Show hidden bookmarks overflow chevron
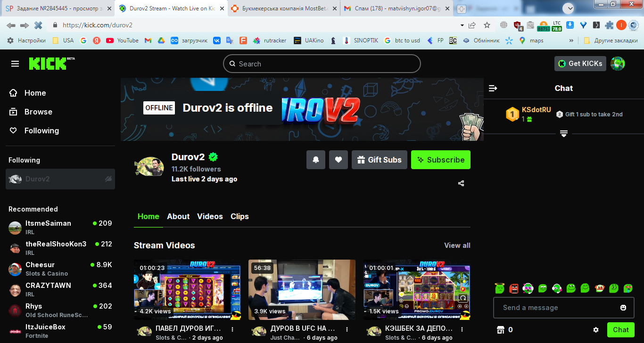The height and width of the screenshot is (343, 644). pos(571,41)
